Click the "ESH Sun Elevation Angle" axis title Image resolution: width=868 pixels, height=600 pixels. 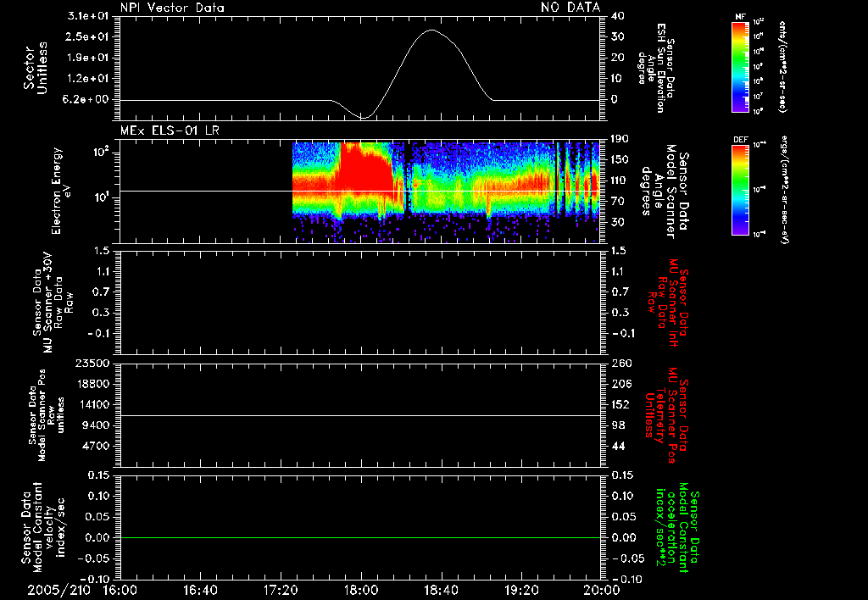[x=655, y=68]
